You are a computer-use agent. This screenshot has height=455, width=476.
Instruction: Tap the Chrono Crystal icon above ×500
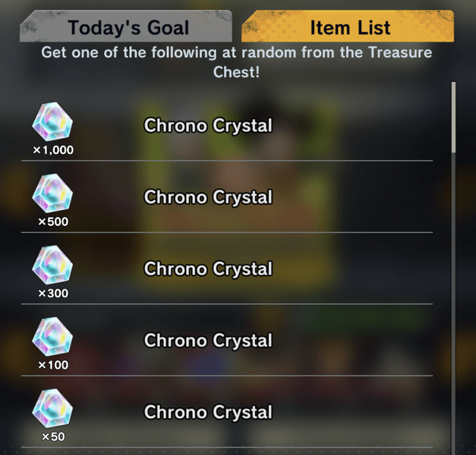(53, 196)
